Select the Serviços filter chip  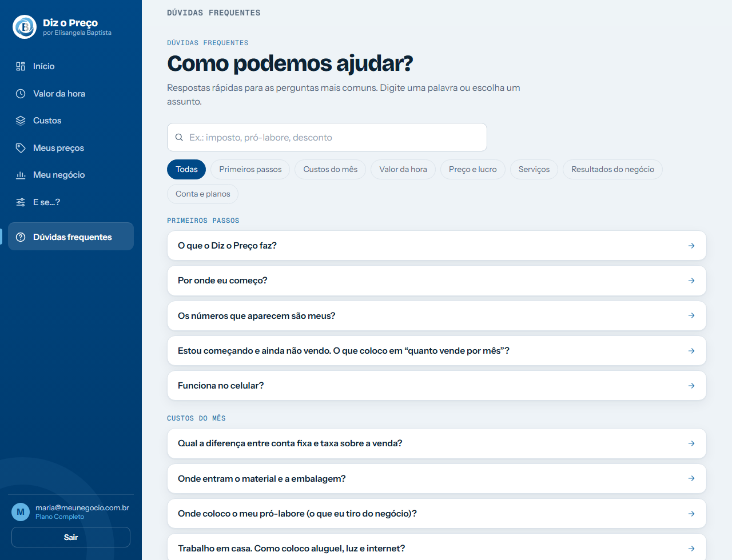(534, 169)
